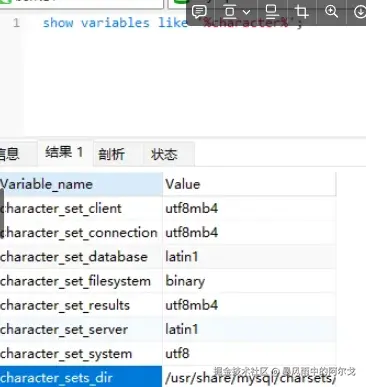Click the SQL editor line with show variables
The width and height of the screenshot is (366, 387).
[x=173, y=23]
